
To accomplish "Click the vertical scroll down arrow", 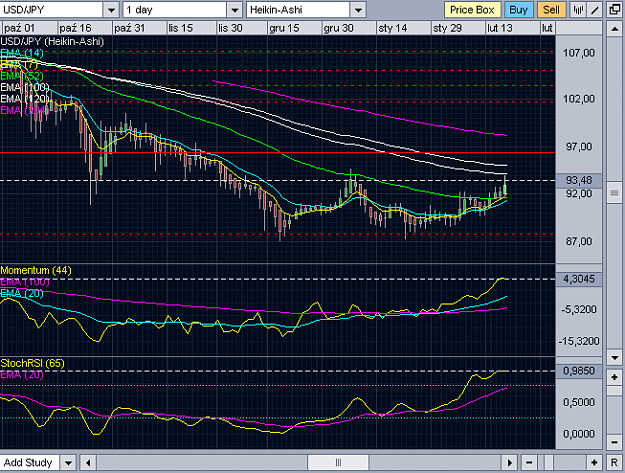I will [x=614, y=357].
